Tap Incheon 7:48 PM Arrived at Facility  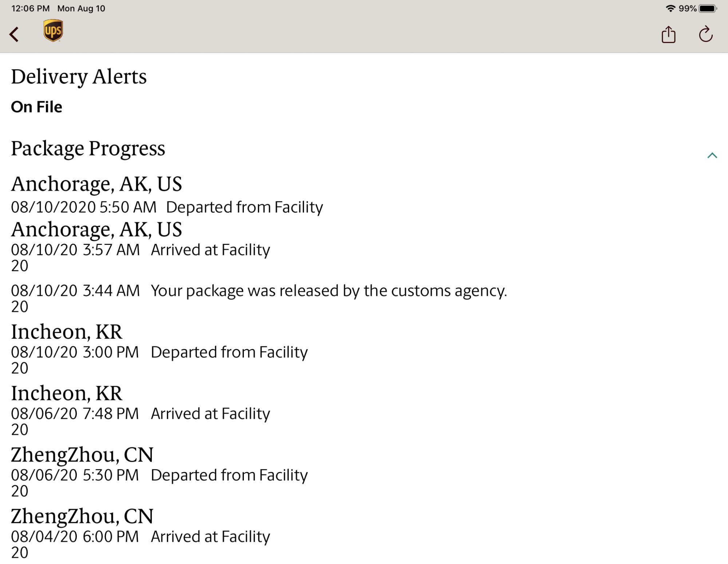tap(210, 414)
